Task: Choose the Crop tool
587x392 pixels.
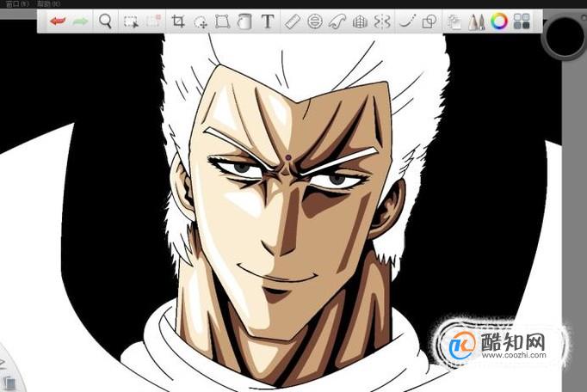Action: (178, 21)
